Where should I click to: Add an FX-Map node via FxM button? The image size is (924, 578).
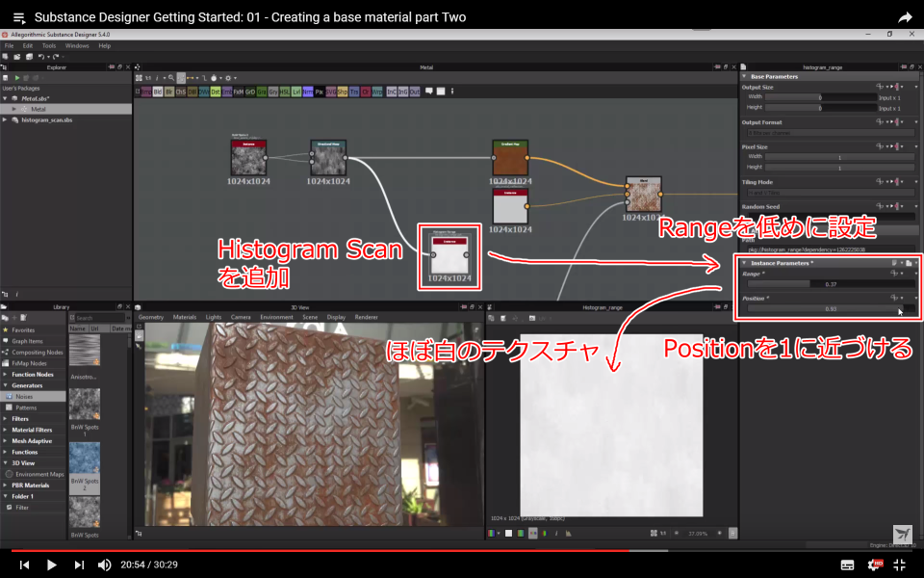(239, 92)
